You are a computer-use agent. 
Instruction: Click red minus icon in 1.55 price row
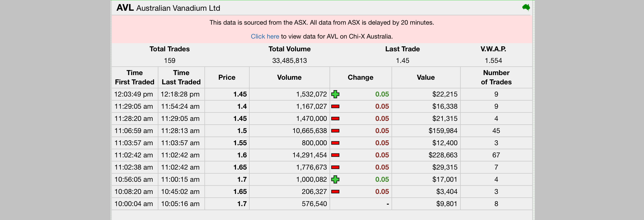[335, 143]
